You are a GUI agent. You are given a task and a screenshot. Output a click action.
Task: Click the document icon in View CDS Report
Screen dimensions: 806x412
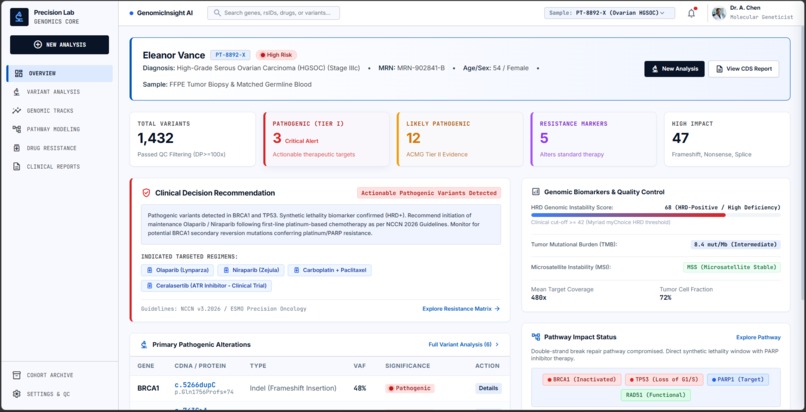pos(720,69)
